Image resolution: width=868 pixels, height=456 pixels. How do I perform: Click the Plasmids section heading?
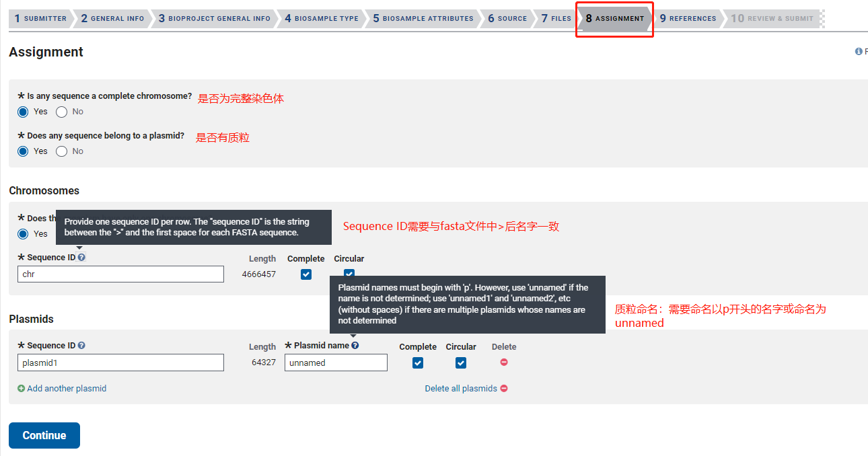(x=32, y=319)
